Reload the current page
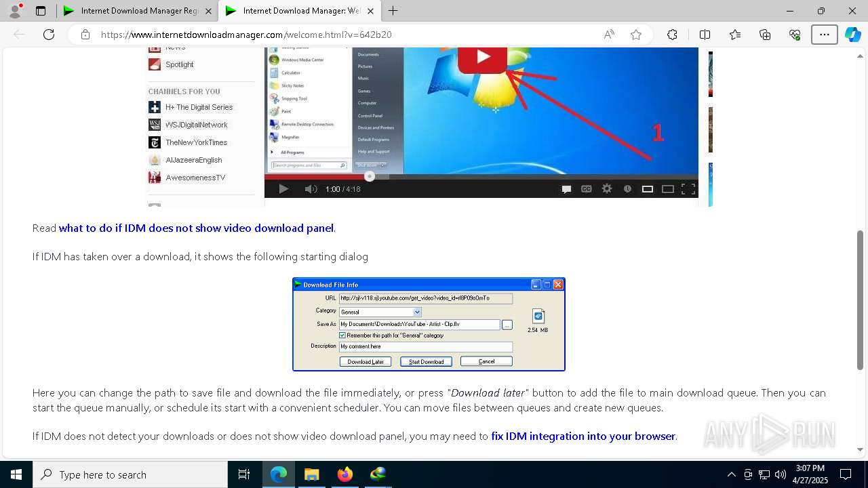 49,35
